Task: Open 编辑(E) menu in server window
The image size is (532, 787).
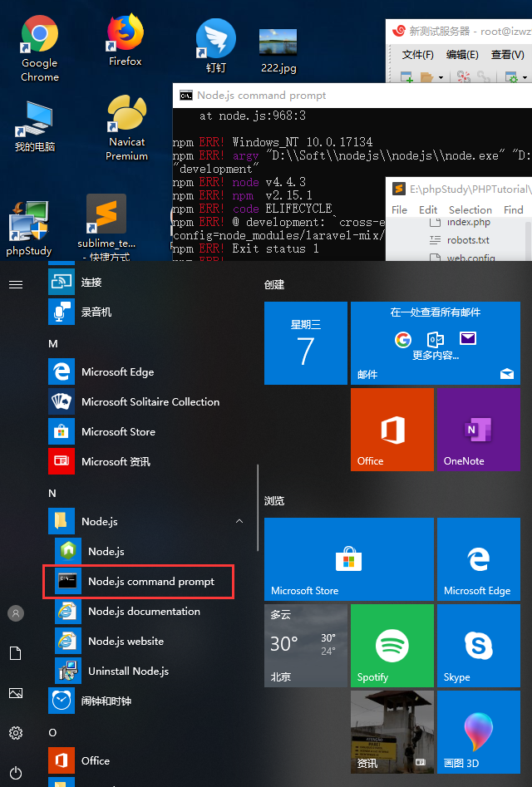Action: coord(462,54)
